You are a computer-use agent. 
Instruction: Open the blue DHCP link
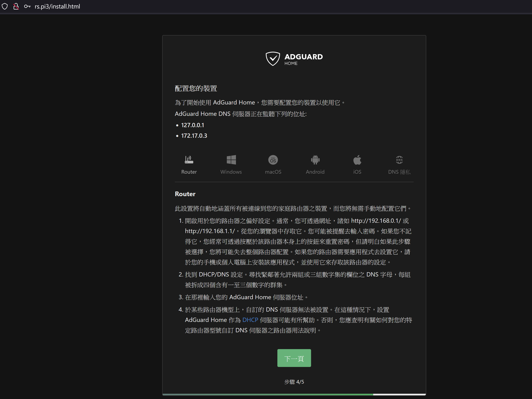pyautogui.click(x=250, y=320)
